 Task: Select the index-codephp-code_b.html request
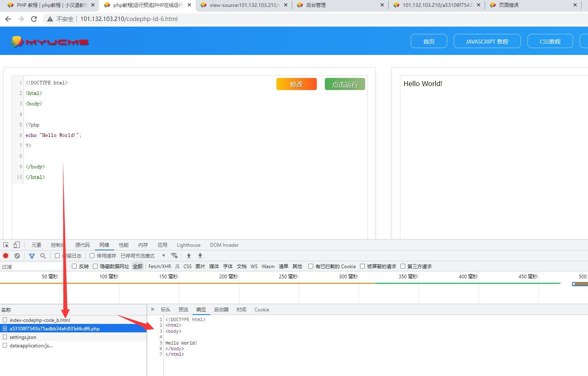(x=73, y=320)
